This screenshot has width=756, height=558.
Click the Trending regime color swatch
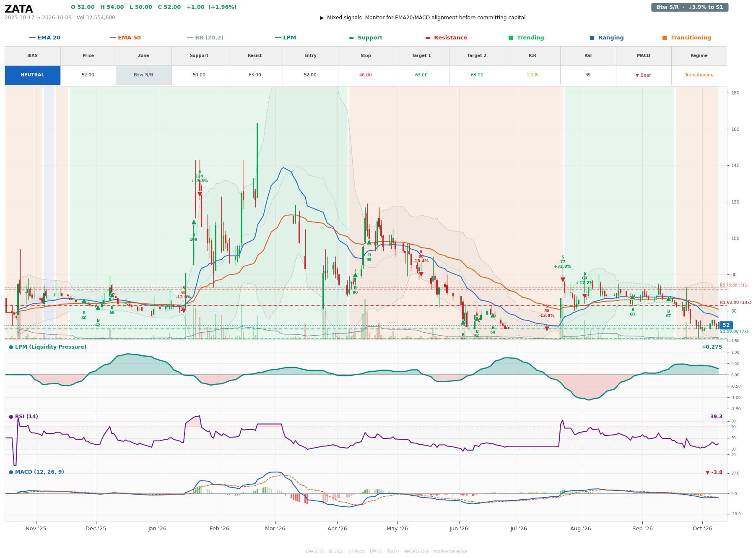(x=511, y=38)
